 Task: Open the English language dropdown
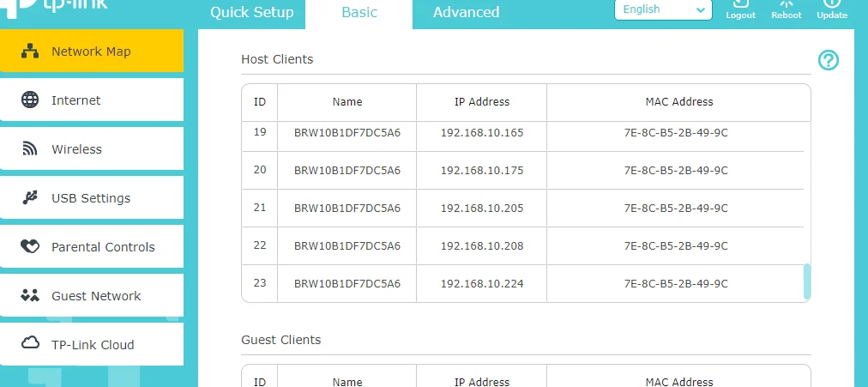point(663,9)
